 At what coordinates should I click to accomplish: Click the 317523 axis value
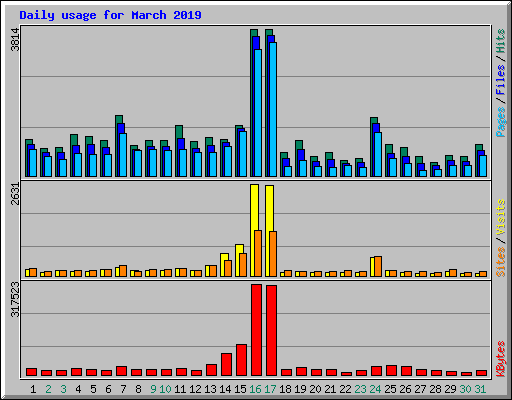coord(15,299)
